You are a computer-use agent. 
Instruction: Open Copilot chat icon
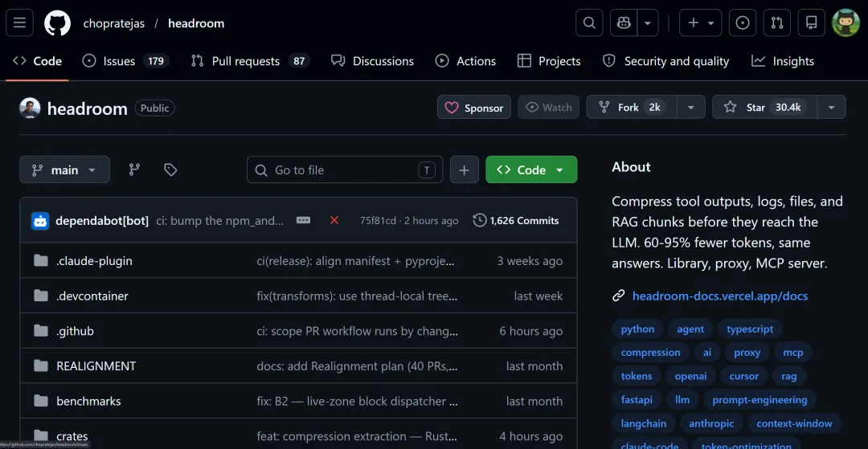click(x=624, y=23)
